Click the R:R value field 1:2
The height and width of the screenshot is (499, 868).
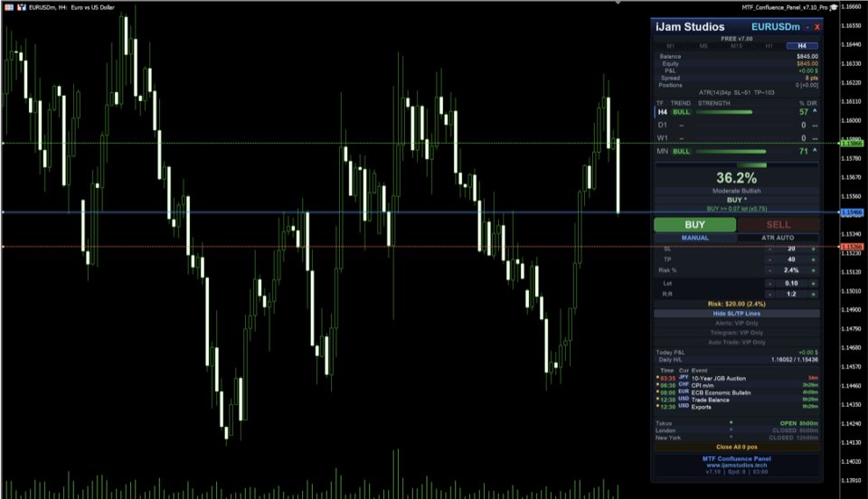(792, 295)
